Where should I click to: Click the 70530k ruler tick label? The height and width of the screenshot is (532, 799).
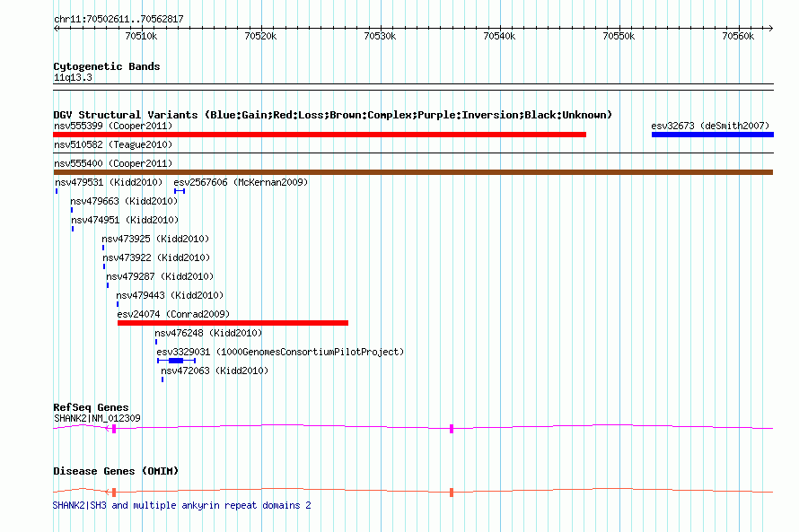pos(380,36)
